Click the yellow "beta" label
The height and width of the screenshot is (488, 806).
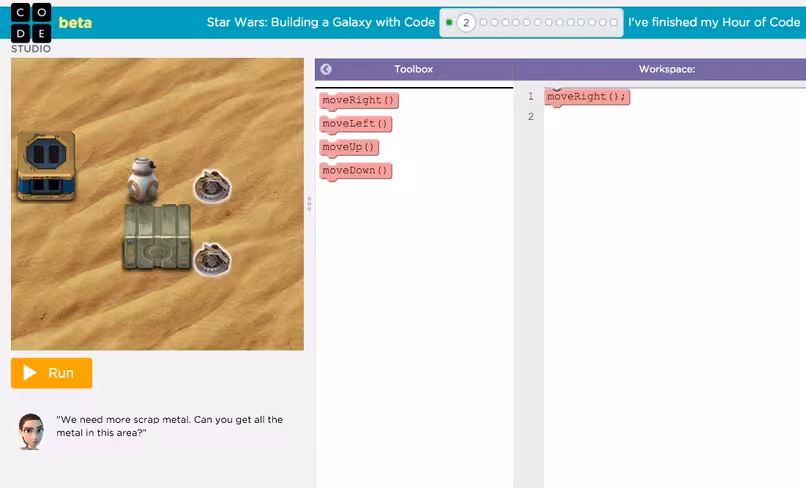[x=75, y=23]
